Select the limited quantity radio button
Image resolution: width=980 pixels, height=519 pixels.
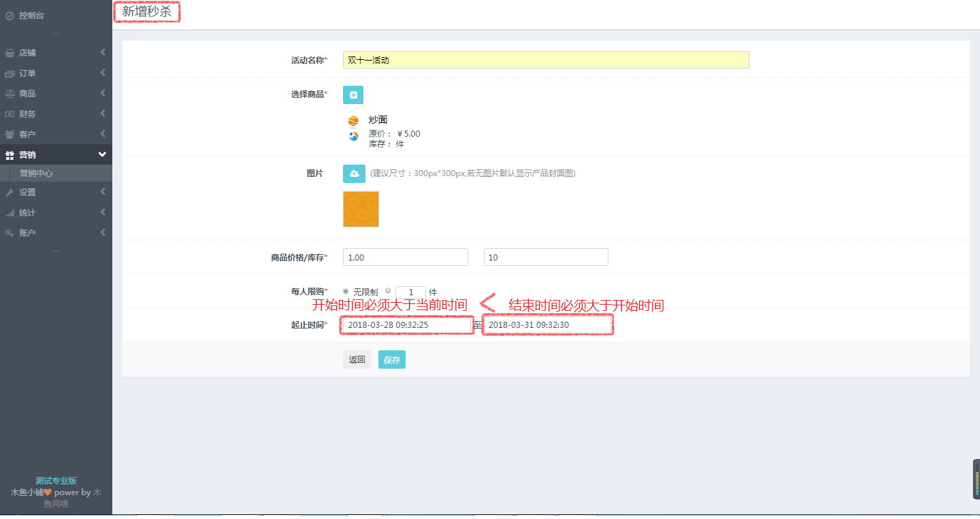click(388, 291)
